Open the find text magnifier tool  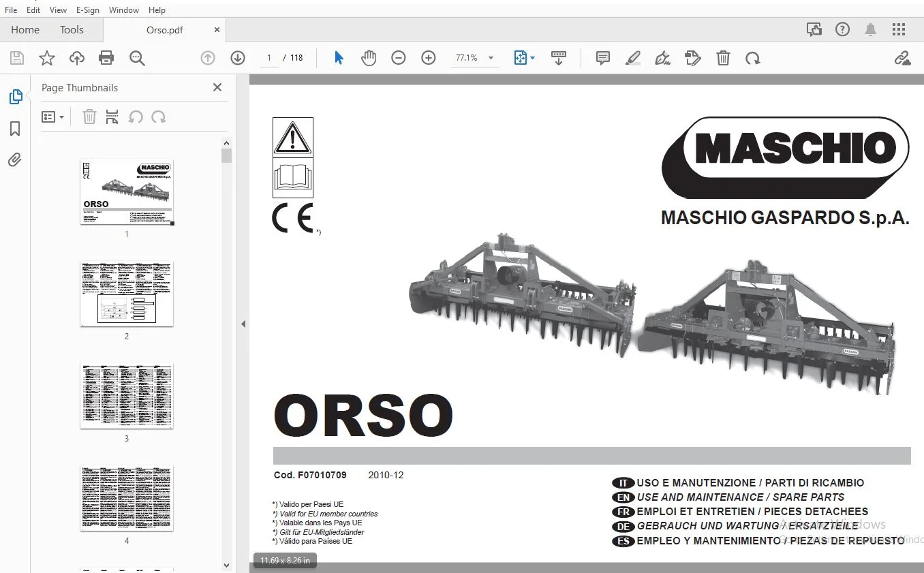(x=137, y=59)
